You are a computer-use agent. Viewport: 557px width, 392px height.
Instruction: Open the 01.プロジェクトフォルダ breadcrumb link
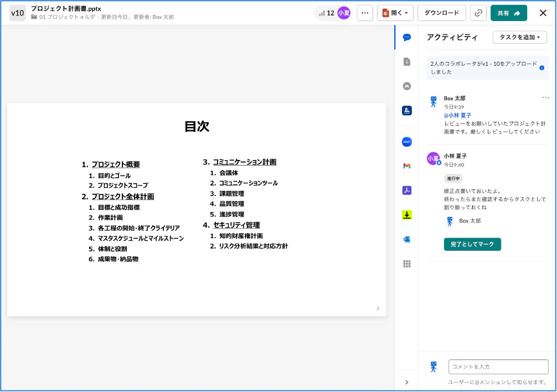67,17
